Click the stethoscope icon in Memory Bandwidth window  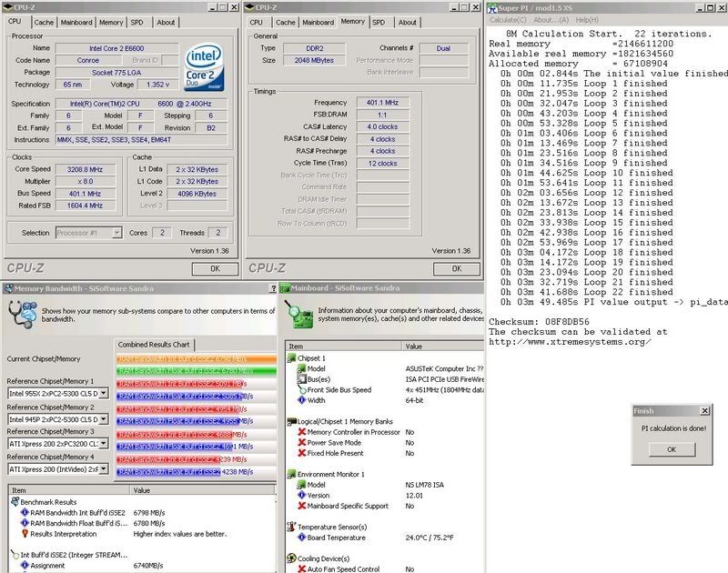click(23, 314)
